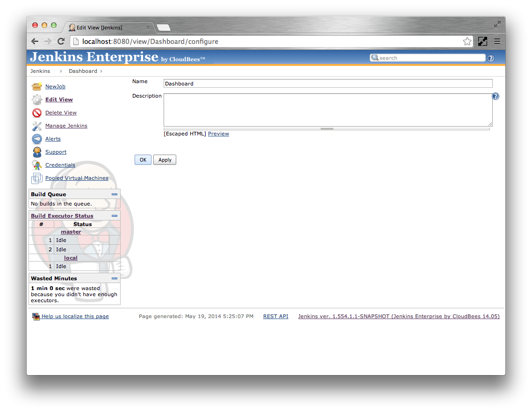The height and width of the screenshot is (412, 532).
Task: Collapse the Wasted Minutes panel
Action: pyautogui.click(x=115, y=278)
